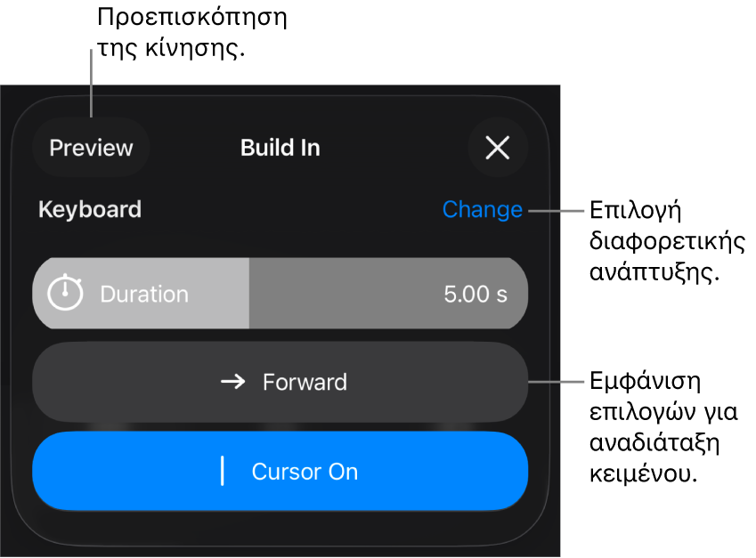
Task: Click the Build In panel title
Action: [280, 148]
